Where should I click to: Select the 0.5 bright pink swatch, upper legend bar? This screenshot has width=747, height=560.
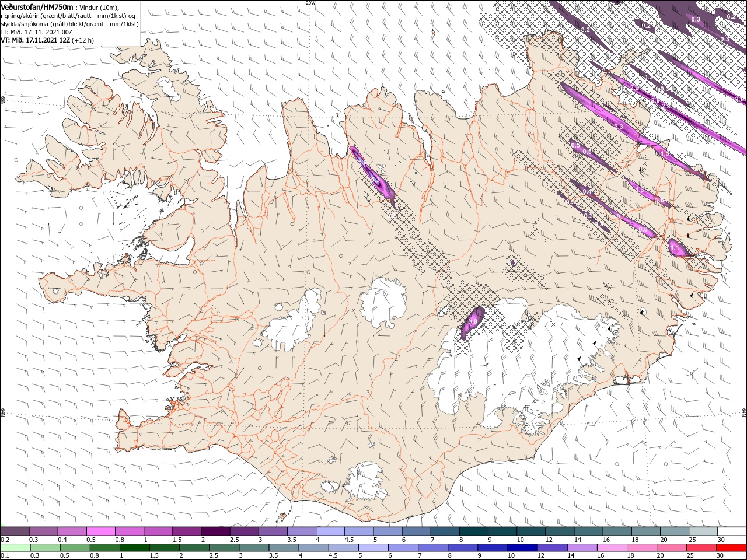[100, 531]
